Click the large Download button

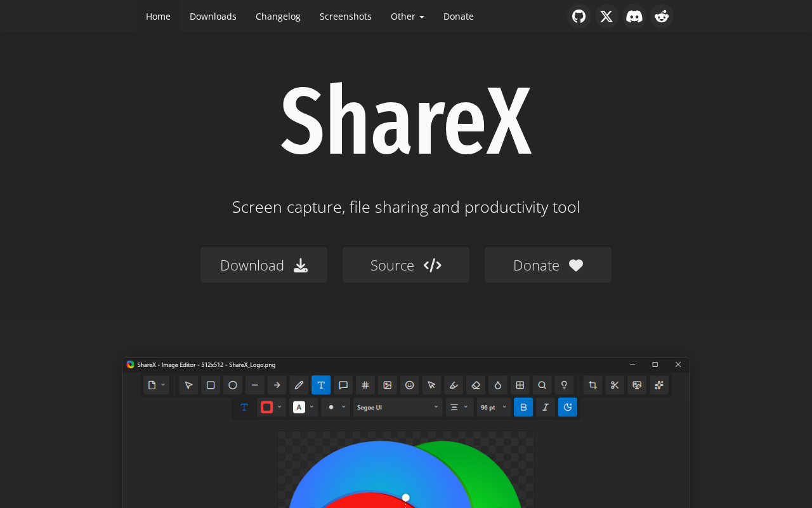coord(264,265)
